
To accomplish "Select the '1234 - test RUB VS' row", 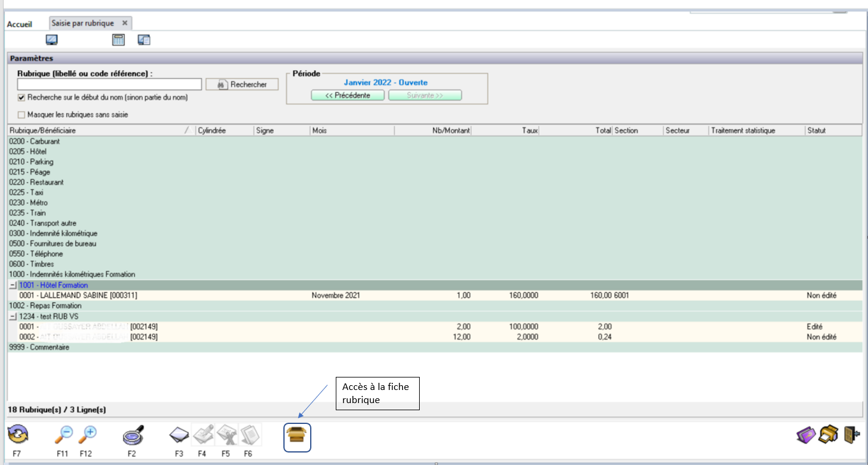I will pyautogui.click(x=435, y=316).
